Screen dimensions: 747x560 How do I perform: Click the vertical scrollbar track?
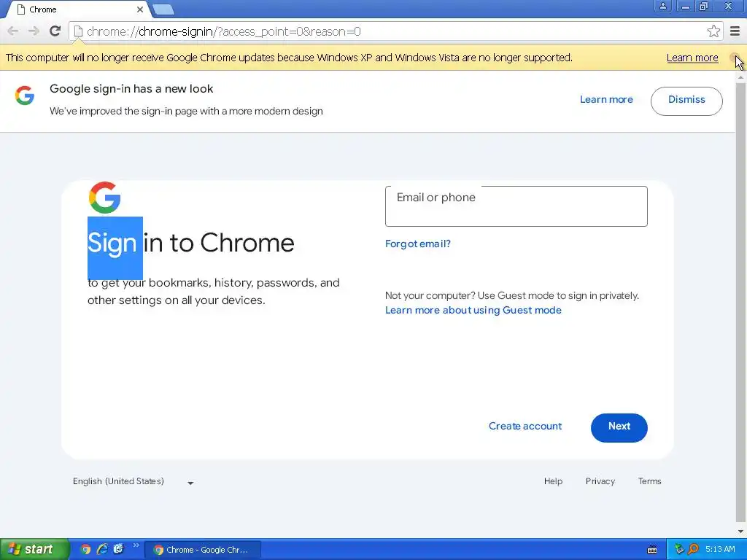pos(740,303)
